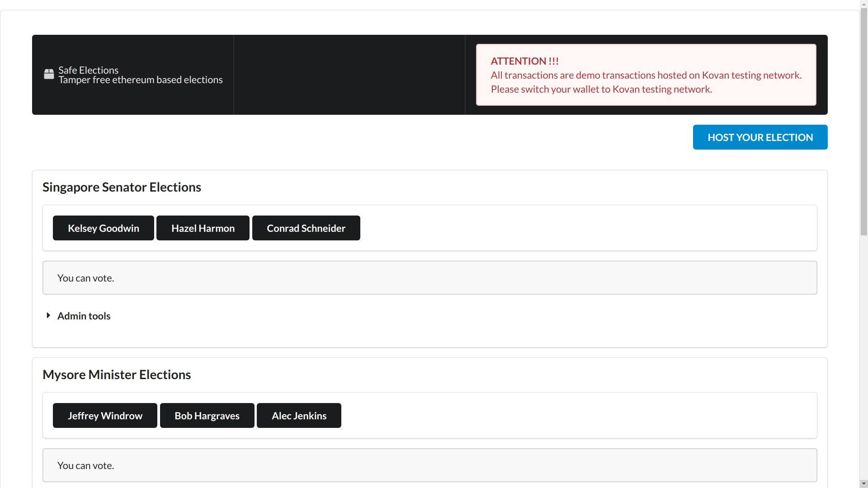Click the ballot box icon in header
The height and width of the screenshot is (488, 868).
[49, 74]
